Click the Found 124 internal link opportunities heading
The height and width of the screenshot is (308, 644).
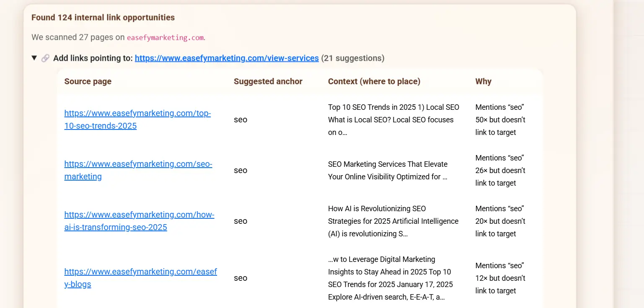pyautogui.click(x=103, y=18)
